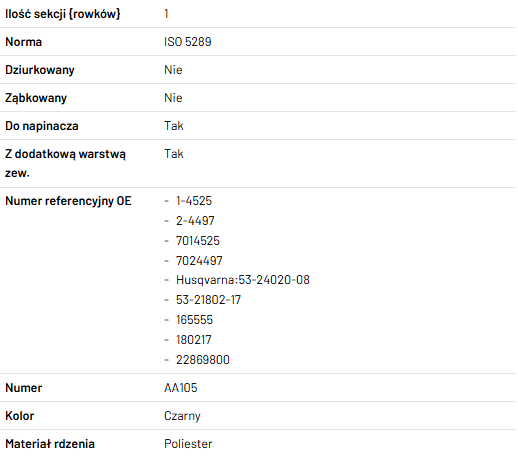Click reference number 22869800

click(x=203, y=360)
